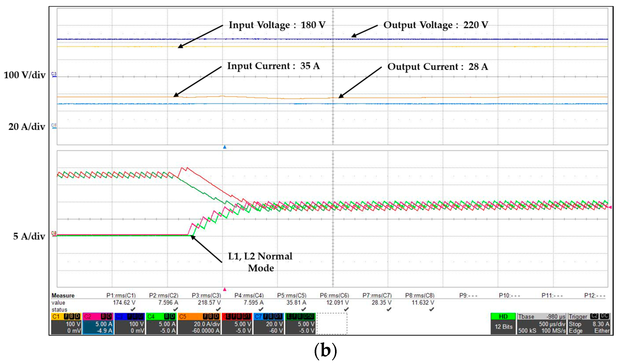Click the P1 rms(C1) status checkmark
The image size is (618, 364).
133,310
